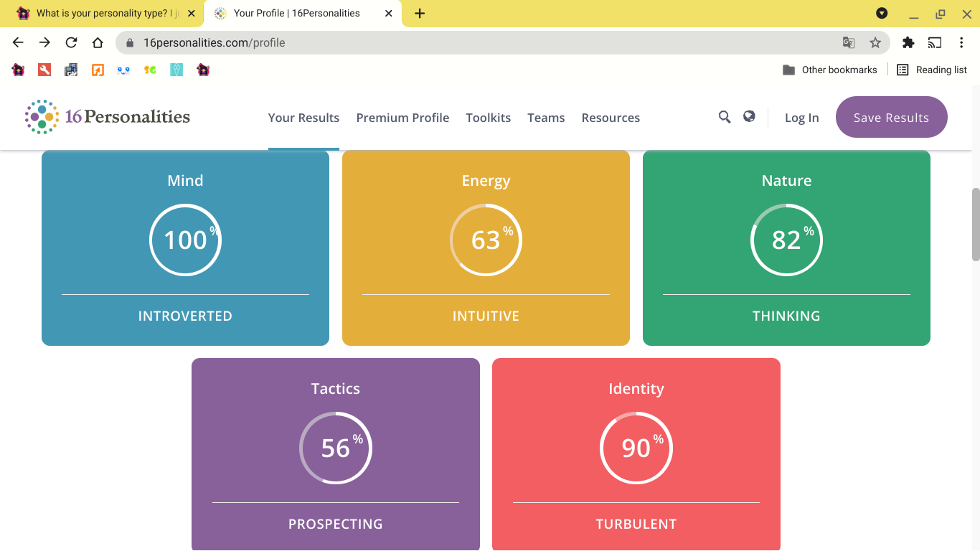980x551 pixels.
Task: Open the Extensions puzzle icon
Action: (908, 42)
